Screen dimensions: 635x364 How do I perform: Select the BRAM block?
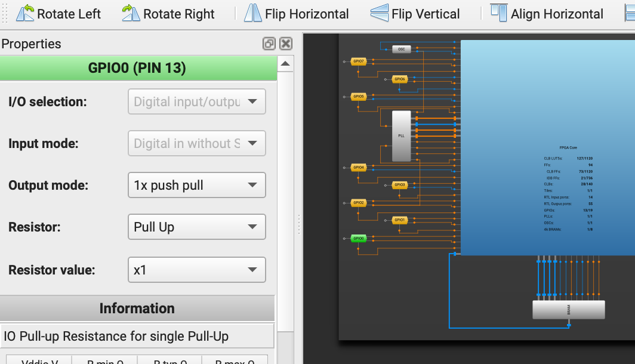pyautogui.click(x=569, y=310)
